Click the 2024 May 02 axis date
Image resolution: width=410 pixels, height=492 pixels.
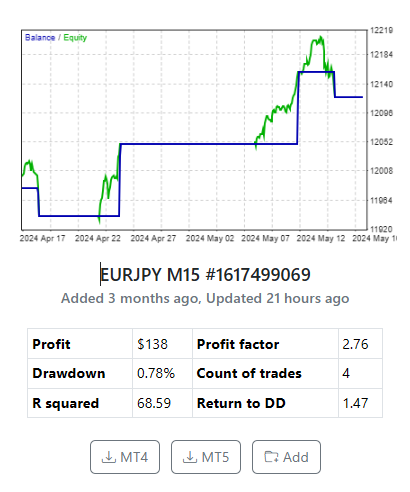click(210, 238)
